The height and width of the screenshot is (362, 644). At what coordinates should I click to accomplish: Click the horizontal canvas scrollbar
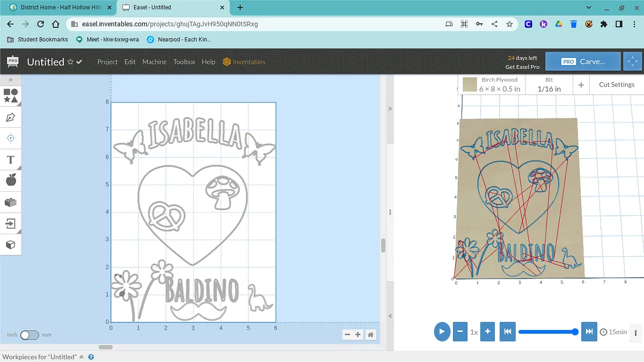(106, 347)
